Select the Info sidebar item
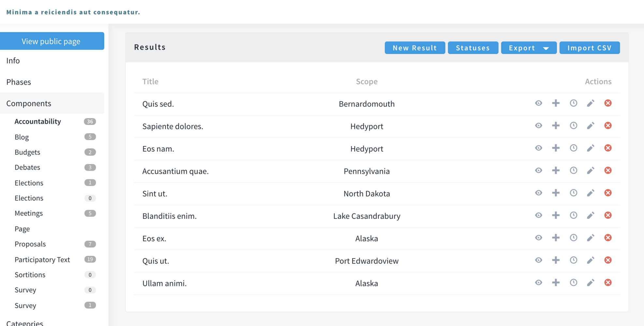Image resolution: width=644 pixels, height=326 pixels. [13, 61]
